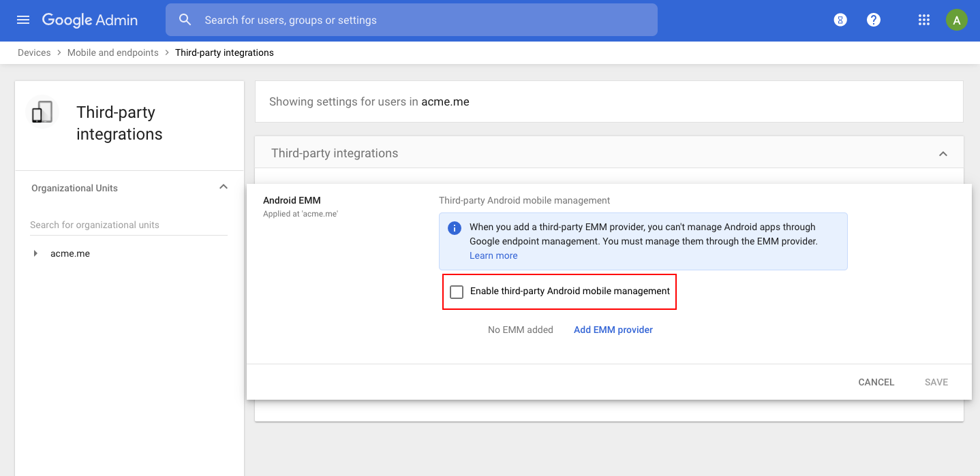Enable third-party Android mobile management checkbox
The height and width of the screenshot is (476, 980).
[457, 291]
